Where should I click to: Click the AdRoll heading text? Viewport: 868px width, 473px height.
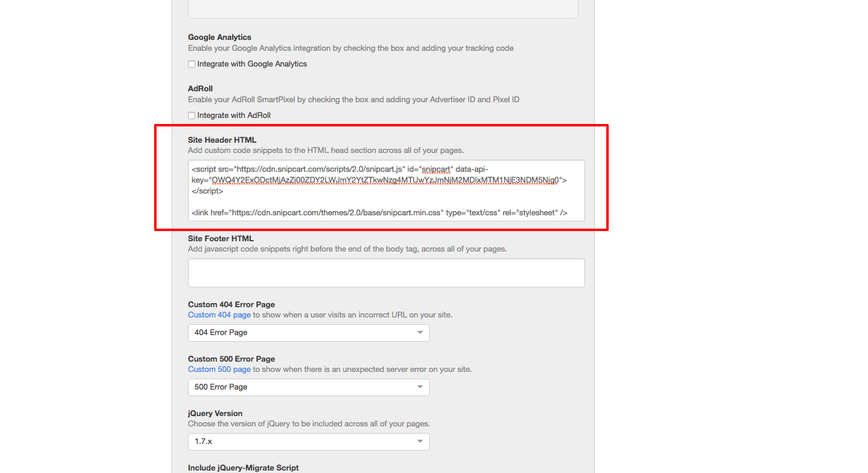(200, 89)
